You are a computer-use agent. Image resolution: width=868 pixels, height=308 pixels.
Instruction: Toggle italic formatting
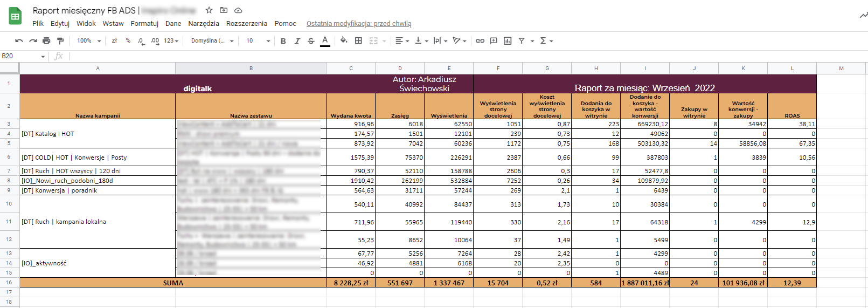click(297, 41)
